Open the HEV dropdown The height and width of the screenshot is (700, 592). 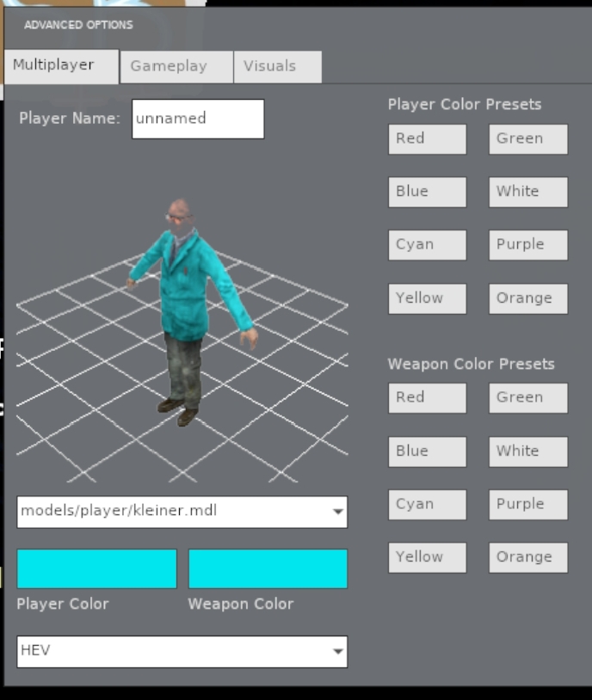[182, 651]
